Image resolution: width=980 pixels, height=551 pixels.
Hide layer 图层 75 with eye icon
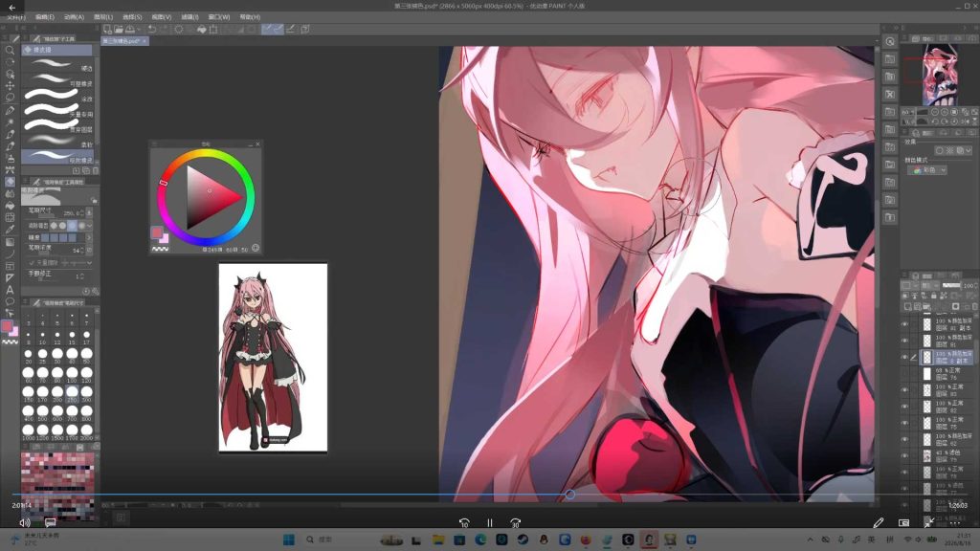(x=904, y=423)
